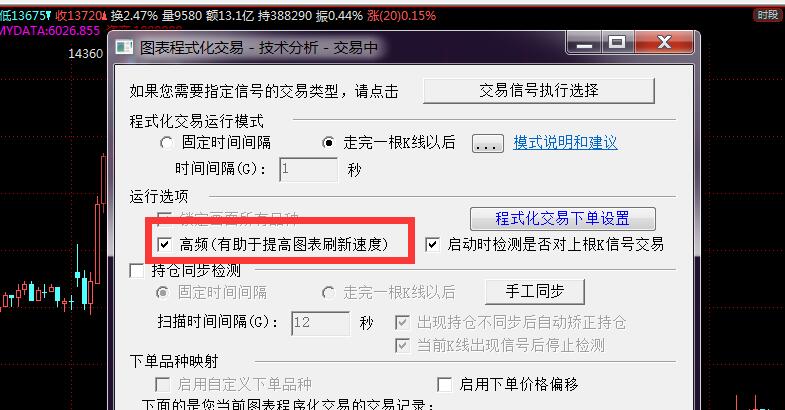Maximize the 图表程式化交易 dialog

617,42
